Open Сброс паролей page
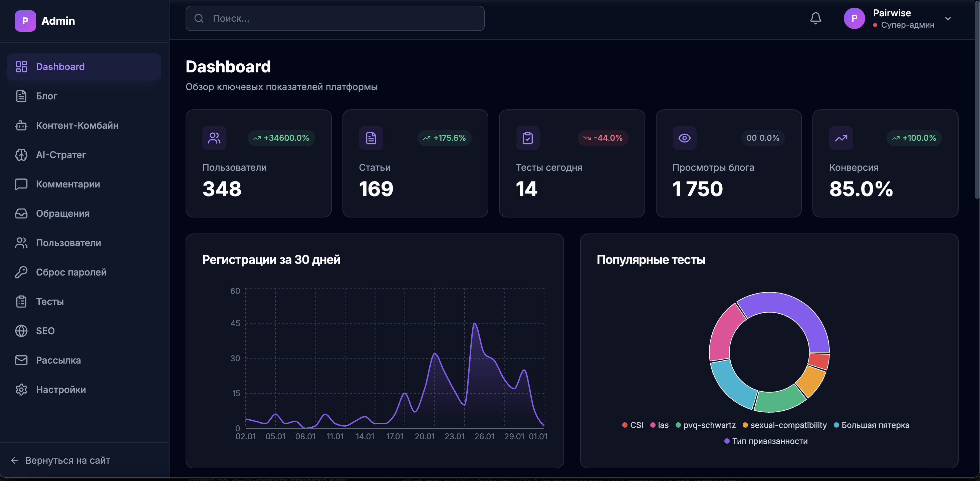The height and width of the screenshot is (481, 980). [x=71, y=272]
